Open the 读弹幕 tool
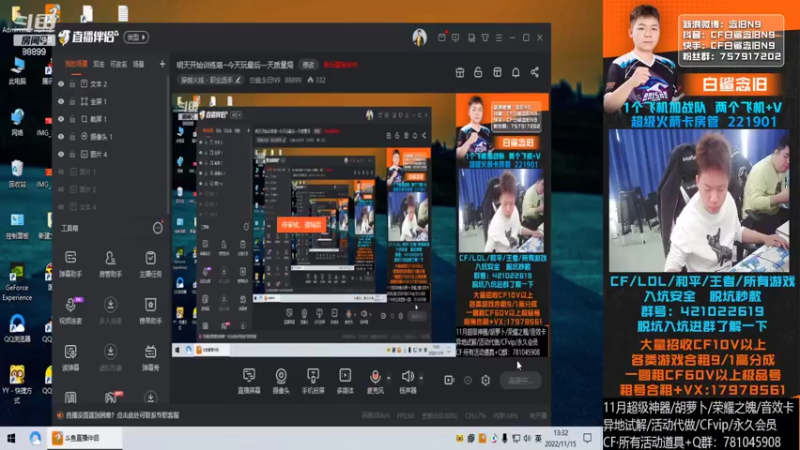 pos(70,357)
